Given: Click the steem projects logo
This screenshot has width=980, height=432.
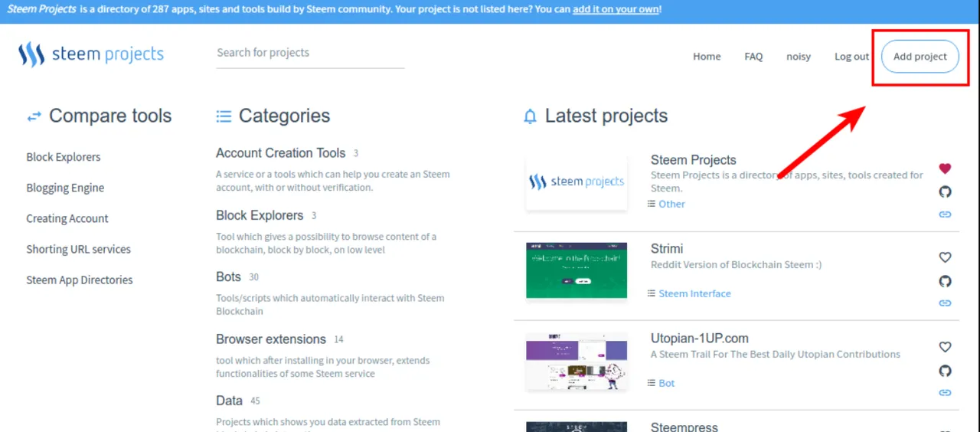Looking at the screenshot, I should click(91, 54).
